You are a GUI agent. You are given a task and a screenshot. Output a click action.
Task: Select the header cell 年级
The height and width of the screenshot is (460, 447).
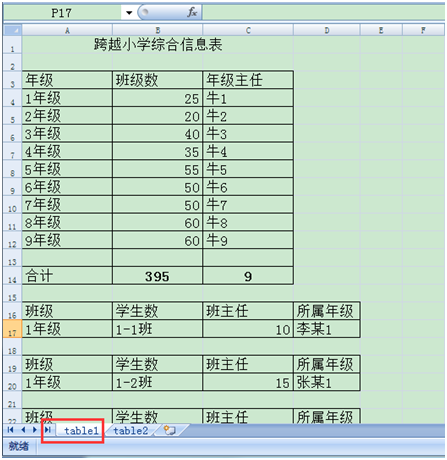(x=67, y=80)
